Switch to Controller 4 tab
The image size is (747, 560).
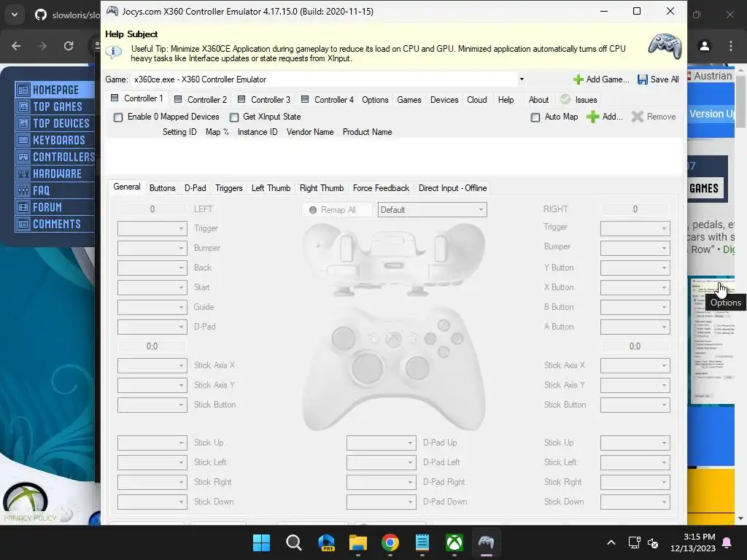coord(328,99)
